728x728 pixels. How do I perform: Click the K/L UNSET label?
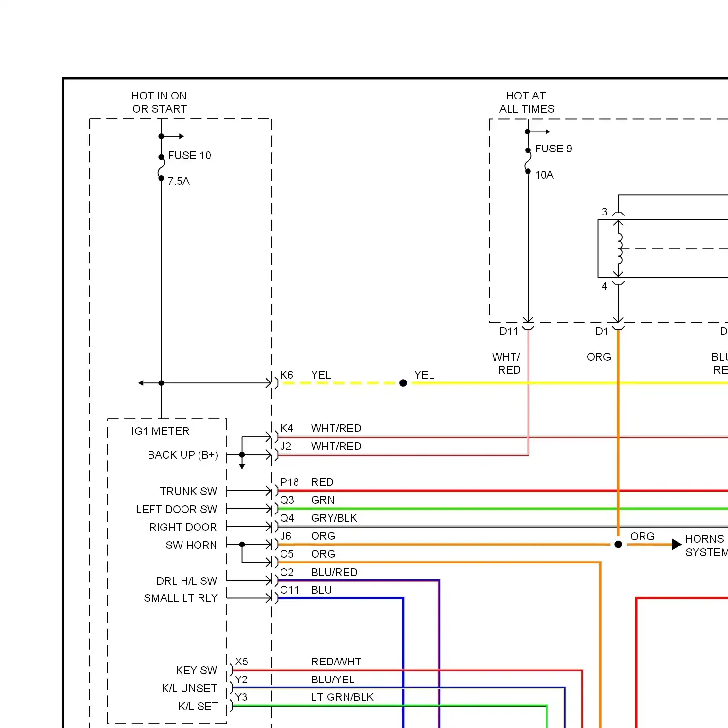point(189,688)
